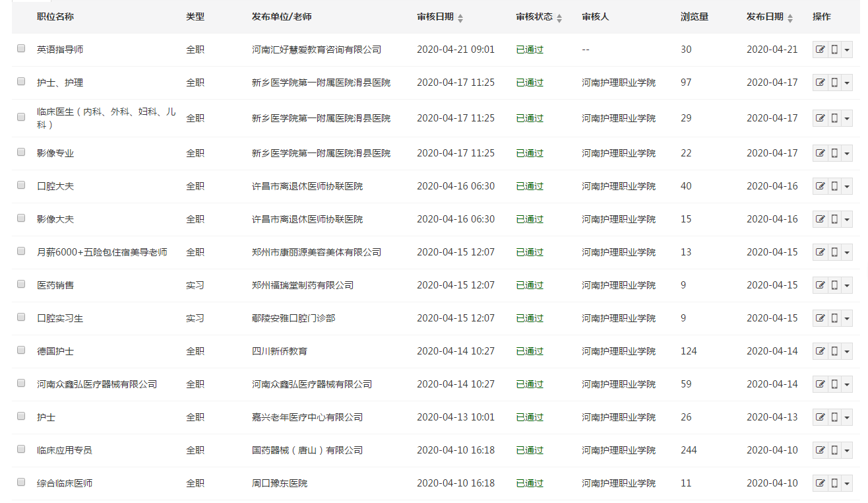Tick the checkbox for 英语指导师
Viewport: 868px width, 503px height.
(21, 49)
